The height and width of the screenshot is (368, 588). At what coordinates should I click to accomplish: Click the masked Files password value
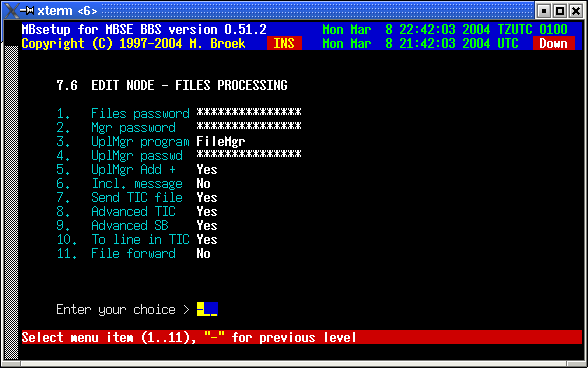click(249, 112)
